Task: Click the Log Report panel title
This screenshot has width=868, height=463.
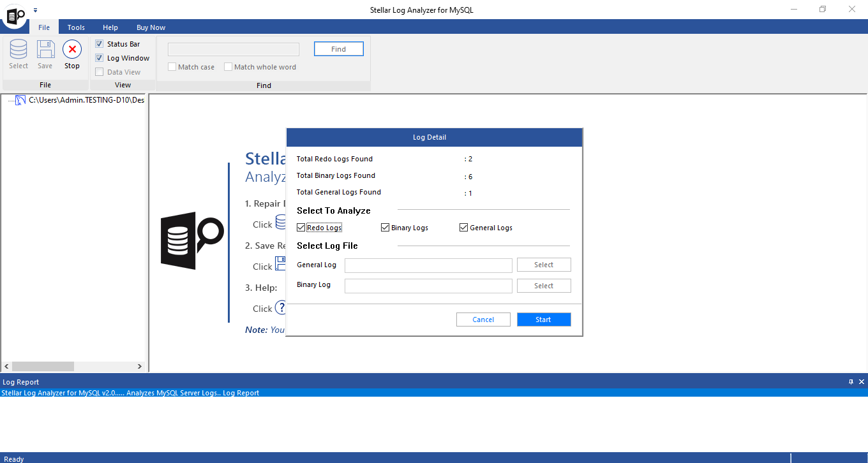Action: [20, 382]
